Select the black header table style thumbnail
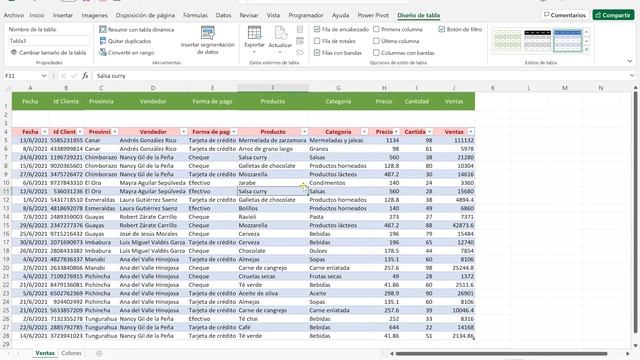Screen dimensions: 640x360 [x=538, y=41]
